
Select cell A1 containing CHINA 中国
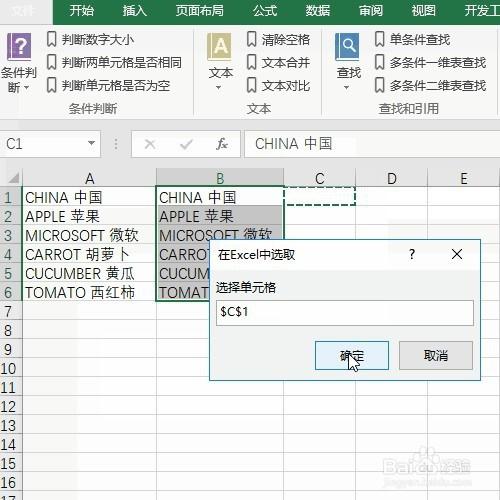tap(89, 197)
